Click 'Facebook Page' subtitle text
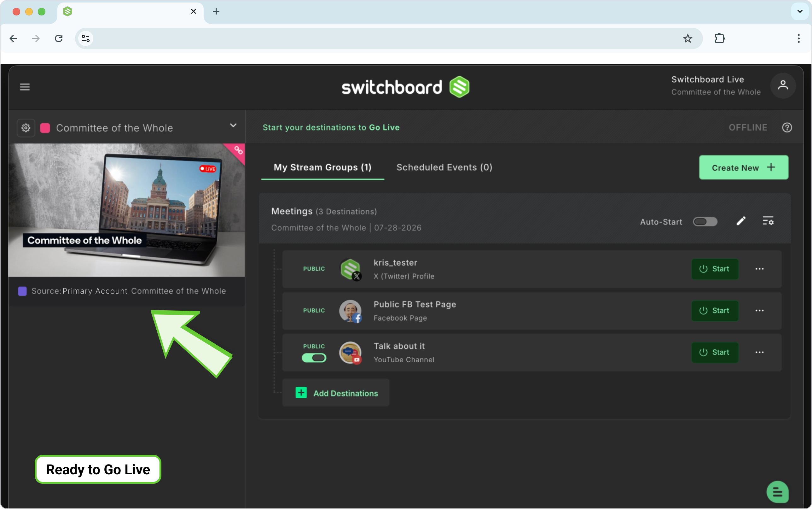 [x=400, y=318]
